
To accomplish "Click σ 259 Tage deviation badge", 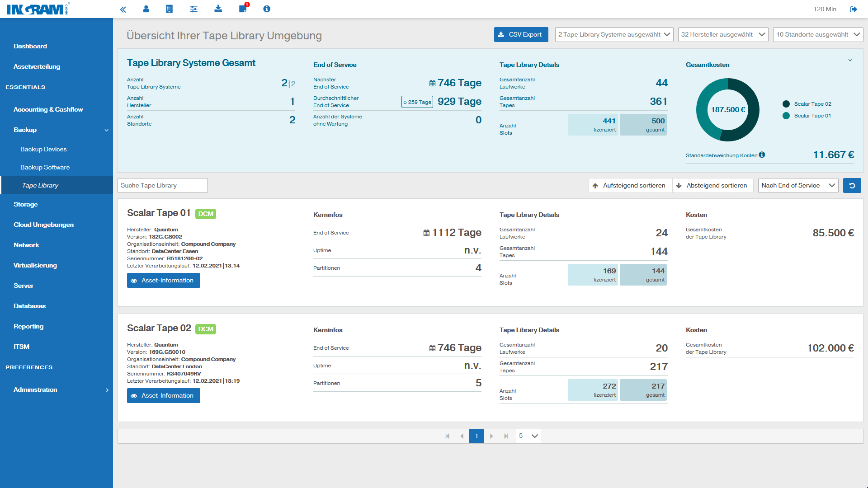I will click(x=417, y=102).
